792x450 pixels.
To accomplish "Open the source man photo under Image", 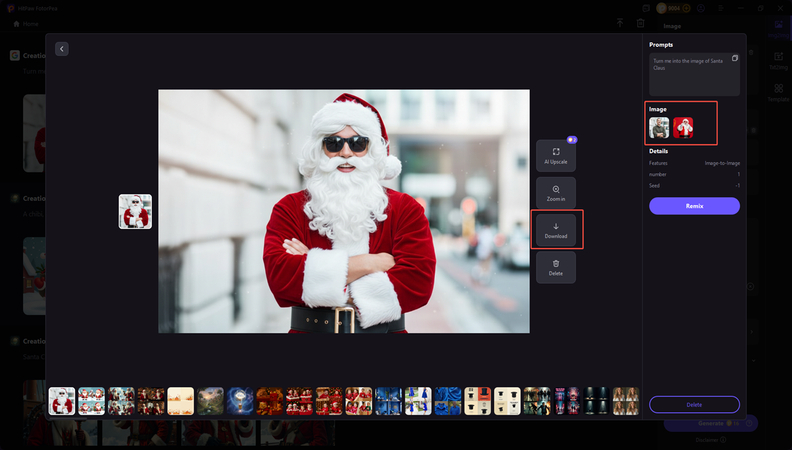I will 659,128.
